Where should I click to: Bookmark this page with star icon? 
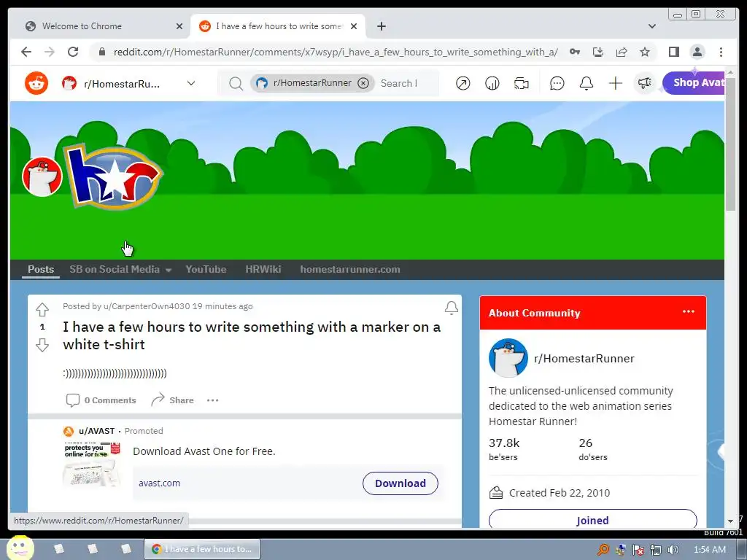pos(645,52)
